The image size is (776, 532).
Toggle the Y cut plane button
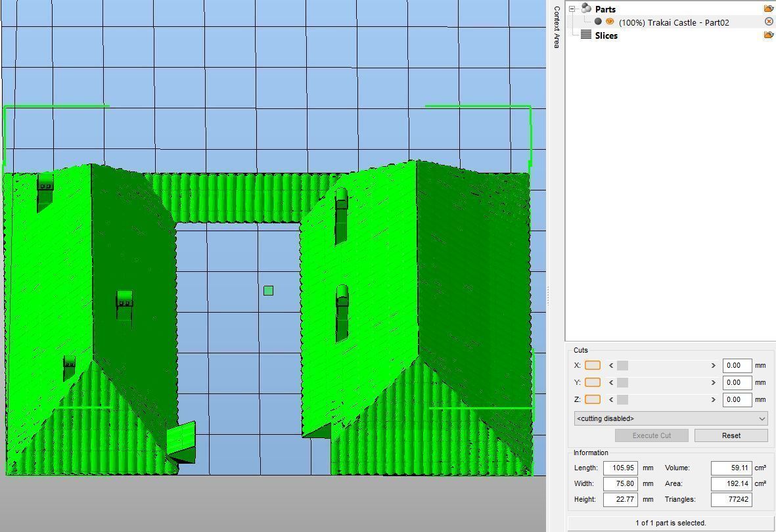(x=593, y=382)
